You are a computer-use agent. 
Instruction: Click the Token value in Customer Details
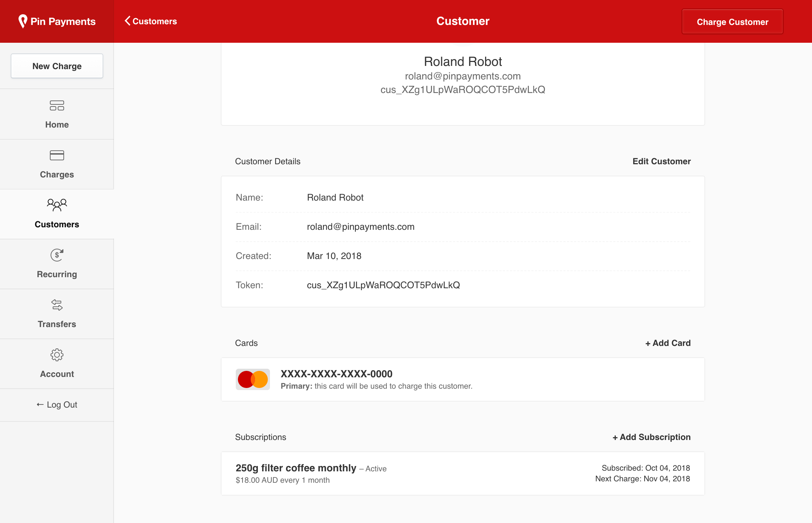pyautogui.click(x=384, y=285)
